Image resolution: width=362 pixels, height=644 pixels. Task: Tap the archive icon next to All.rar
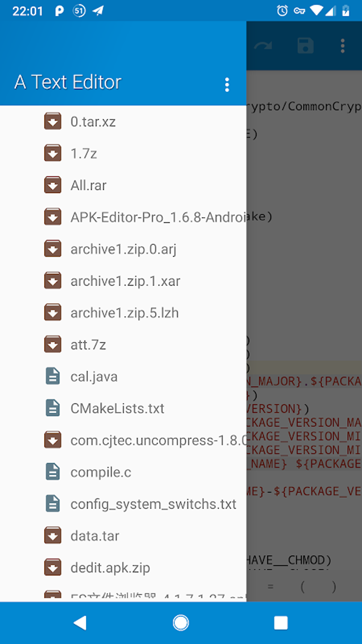point(53,185)
